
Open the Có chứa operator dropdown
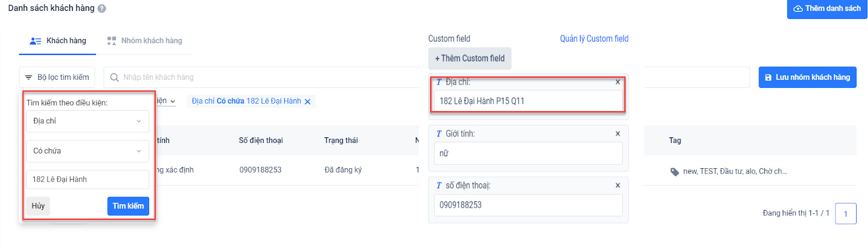click(87, 151)
